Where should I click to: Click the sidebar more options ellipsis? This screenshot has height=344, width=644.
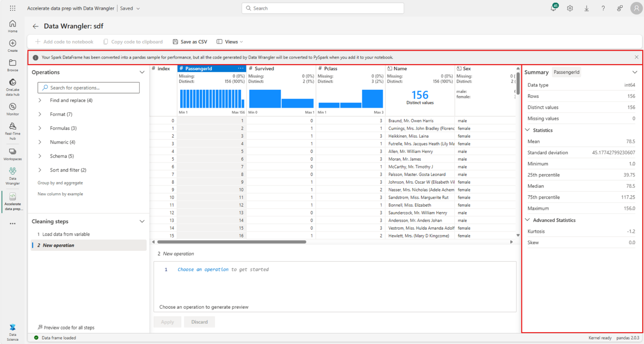tap(13, 223)
